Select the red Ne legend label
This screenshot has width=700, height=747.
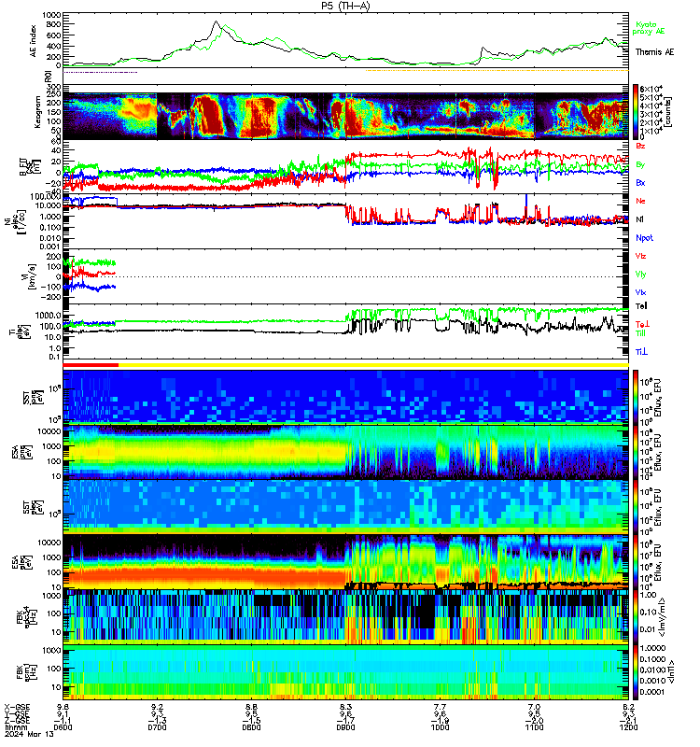(x=640, y=201)
